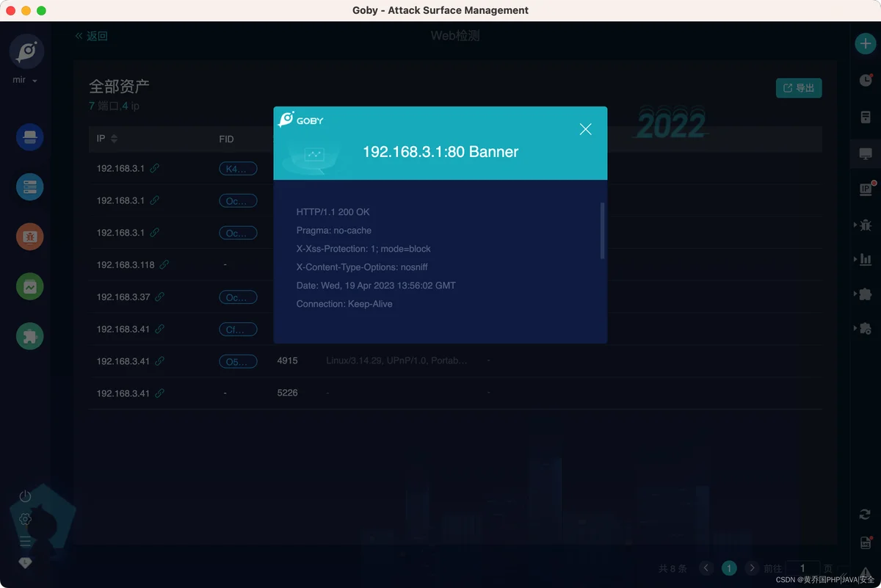881x588 pixels.
Task: Select the HTTP/1.1 200 OK line
Action: click(333, 212)
